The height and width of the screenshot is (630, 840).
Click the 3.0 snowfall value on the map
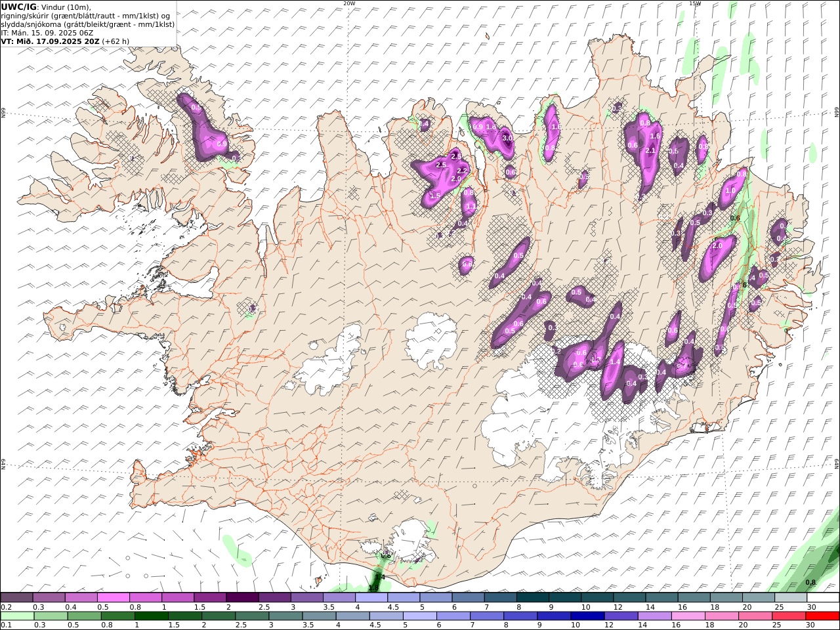[508, 138]
